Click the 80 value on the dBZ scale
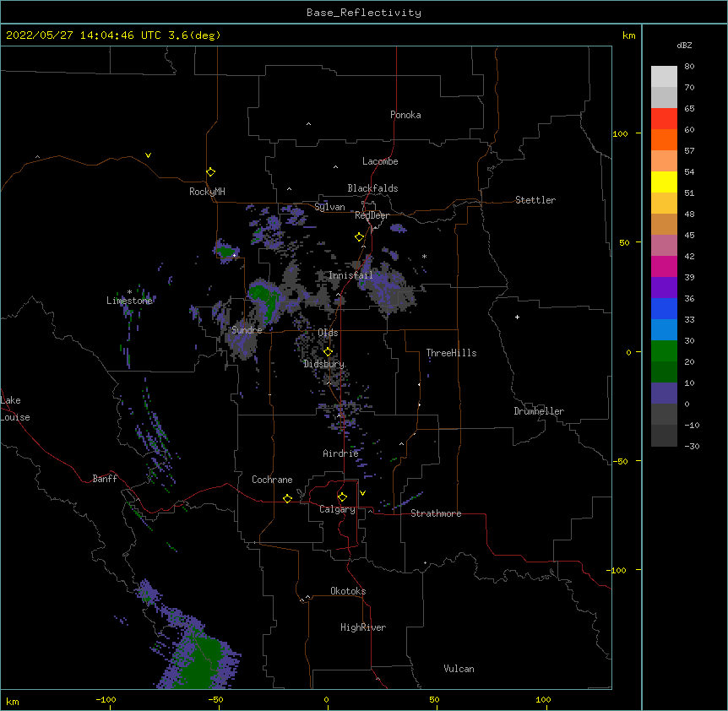Image resolution: width=728 pixels, height=711 pixels. click(689, 67)
